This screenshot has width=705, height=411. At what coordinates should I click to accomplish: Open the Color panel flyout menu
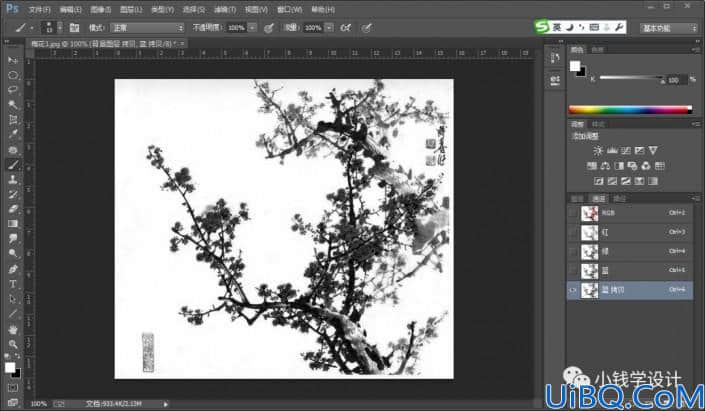click(696, 49)
